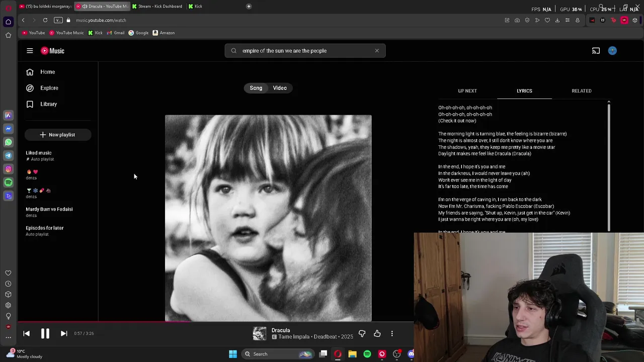Open the Windows Start menu

pyautogui.click(x=233, y=354)
